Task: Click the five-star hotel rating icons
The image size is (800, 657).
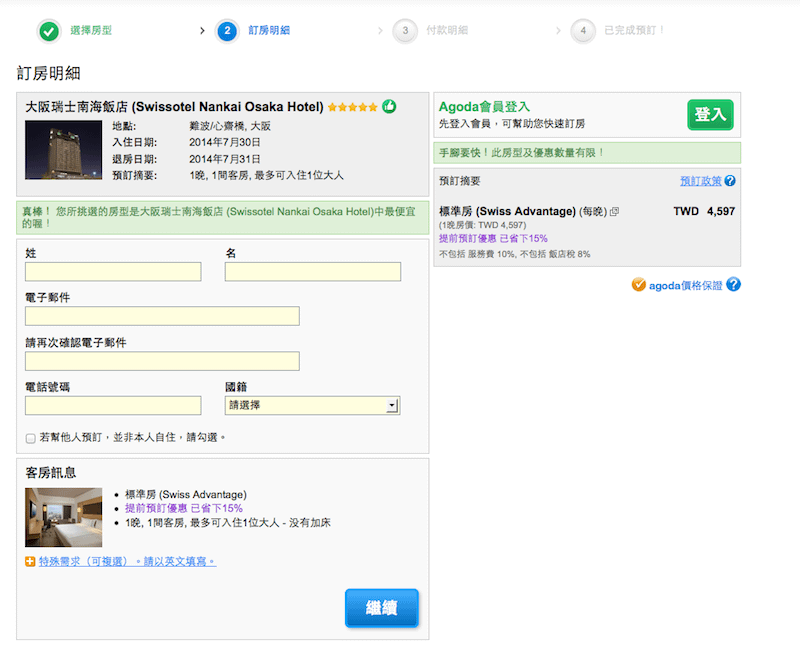Action: tap(353, 107)
